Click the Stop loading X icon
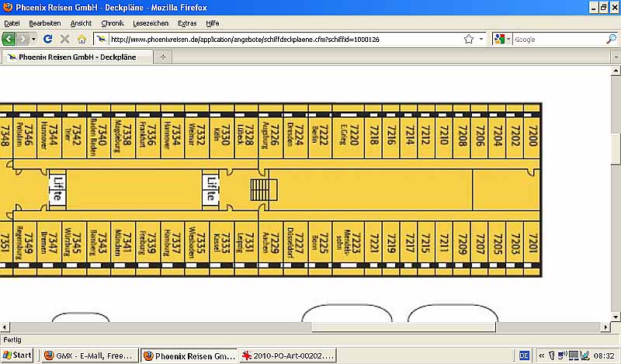 click(x=64, y=39)
